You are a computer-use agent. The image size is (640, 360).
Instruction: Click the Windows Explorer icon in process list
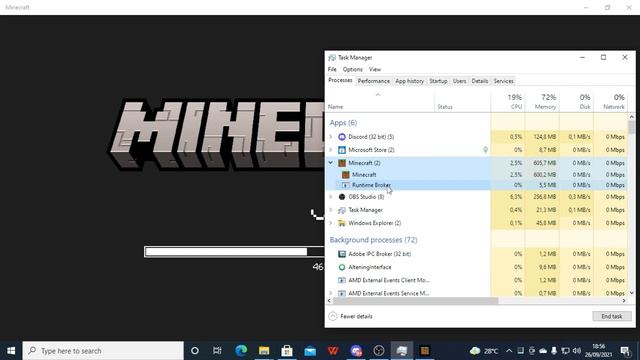342,223
